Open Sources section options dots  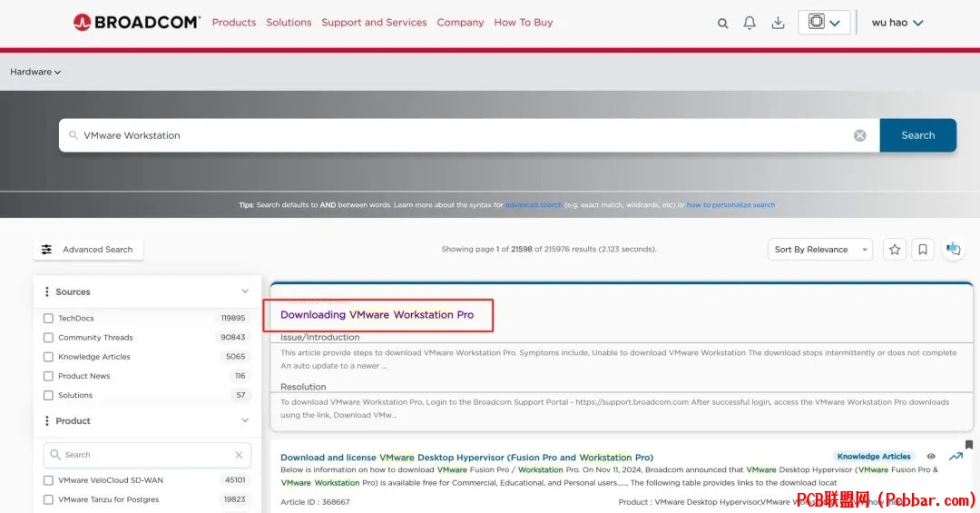point(47,291)
